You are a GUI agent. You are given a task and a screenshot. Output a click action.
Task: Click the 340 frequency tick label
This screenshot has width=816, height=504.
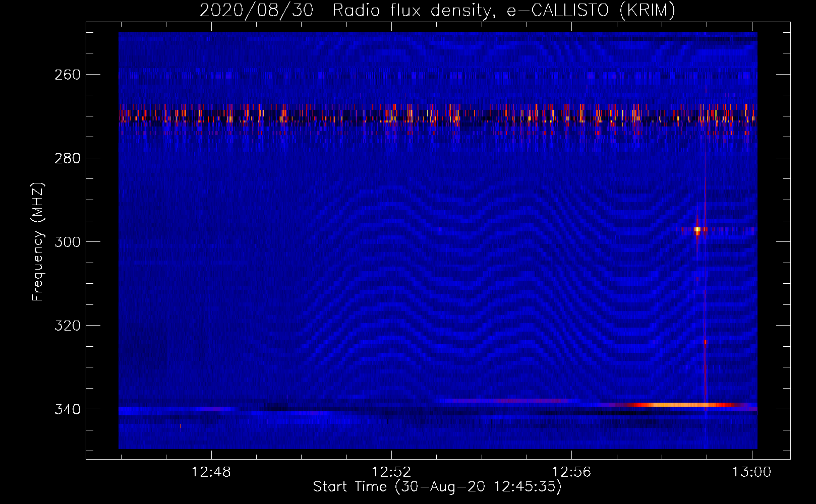[x=68, y=409]
